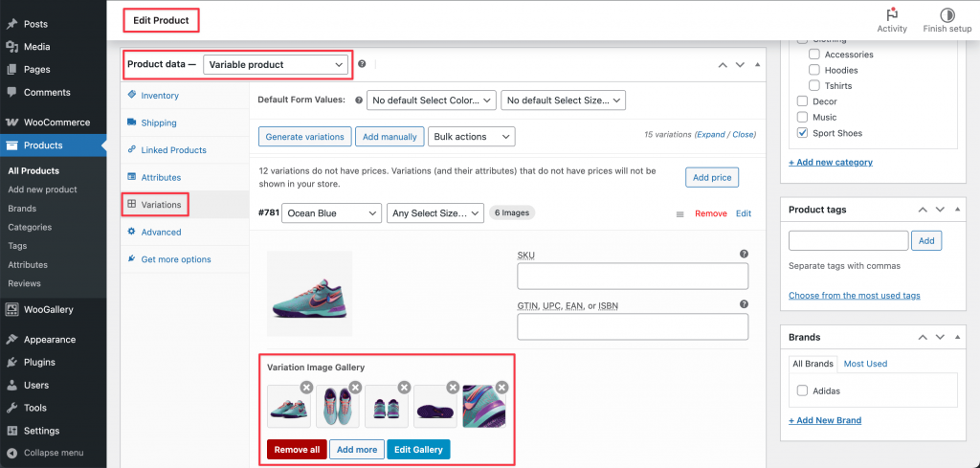Remove the fourth gallery image of the sole
This screenshot has width=980, height=468.
tap(453, 388)
